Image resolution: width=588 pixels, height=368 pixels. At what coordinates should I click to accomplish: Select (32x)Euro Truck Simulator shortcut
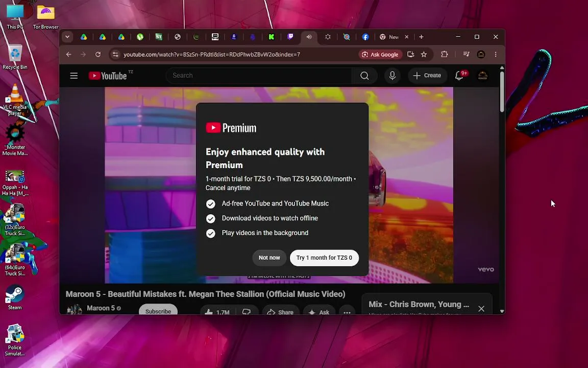(15, 220)
